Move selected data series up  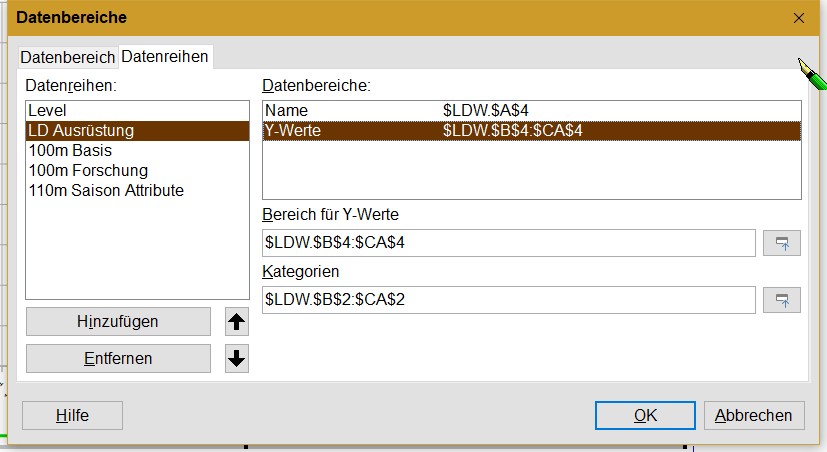pos(236,322)
